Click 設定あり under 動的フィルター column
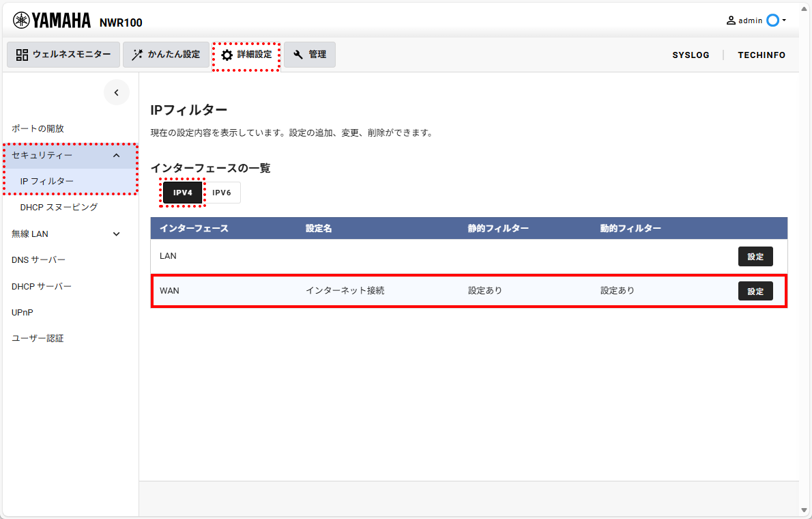Screen dimensions: 812x519 coord(618,290)
